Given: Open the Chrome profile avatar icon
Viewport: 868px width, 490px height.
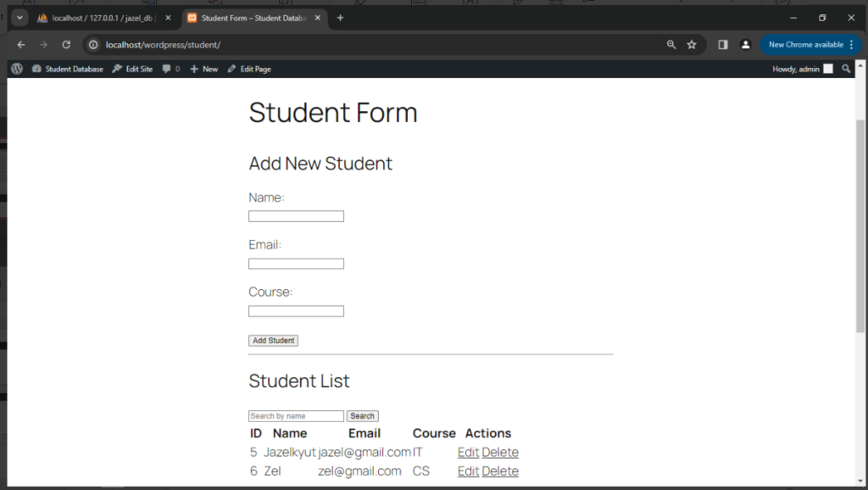Looking at the screenshot, I should tap(745, 45).
